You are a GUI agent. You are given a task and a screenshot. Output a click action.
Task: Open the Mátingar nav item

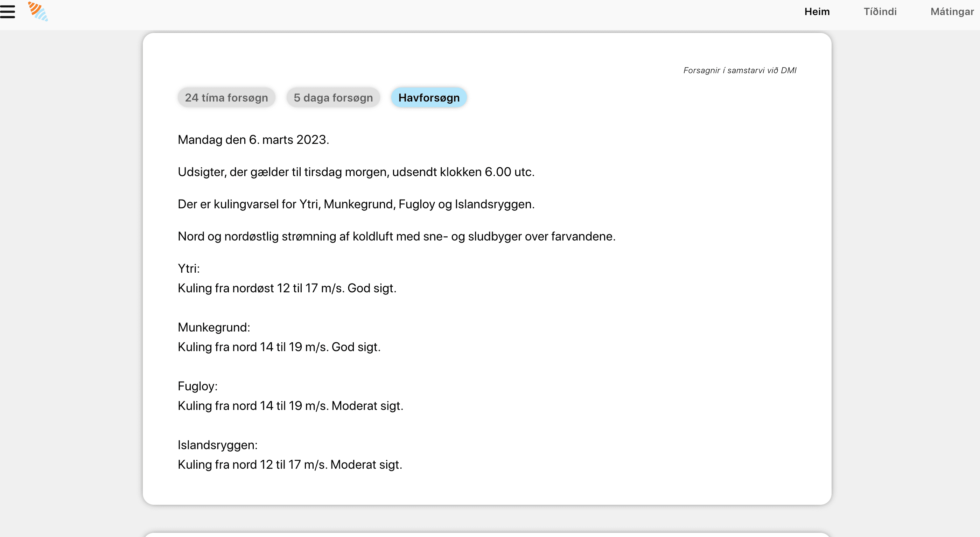point(952,12)
